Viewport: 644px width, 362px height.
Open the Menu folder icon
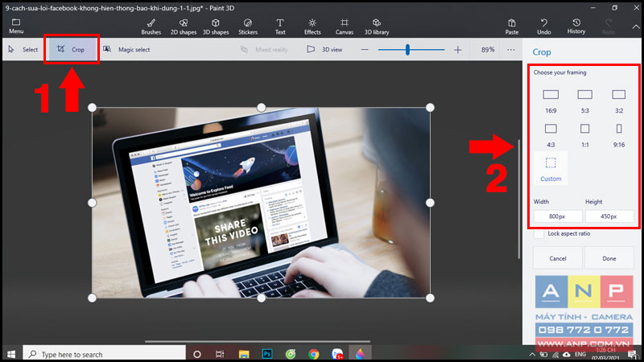16,23
